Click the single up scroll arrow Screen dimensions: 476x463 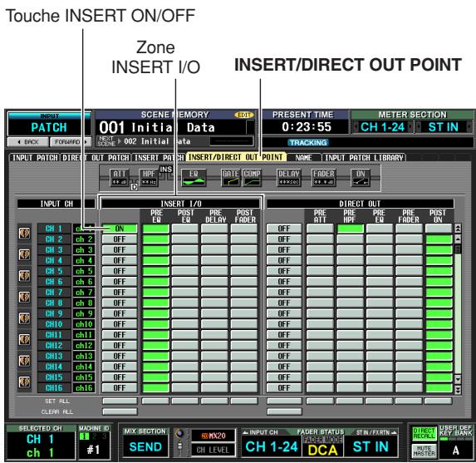pos(458,239)
